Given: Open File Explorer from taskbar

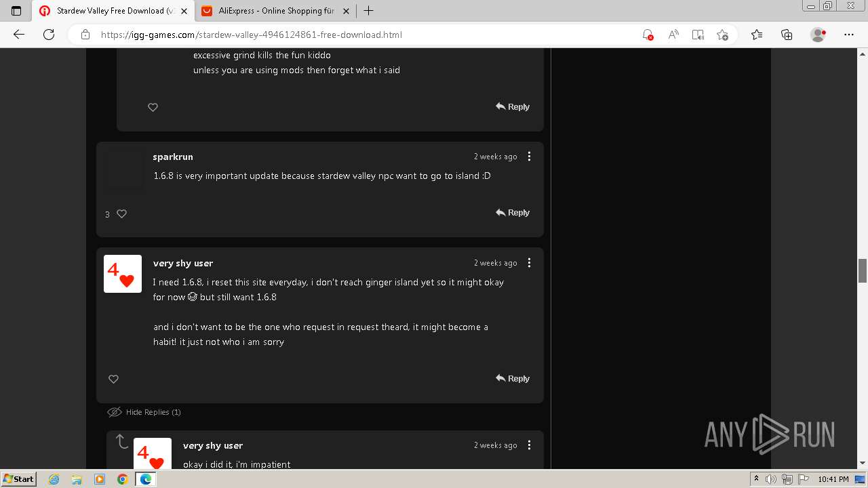Looking at the screenshot, I should 77,479.
